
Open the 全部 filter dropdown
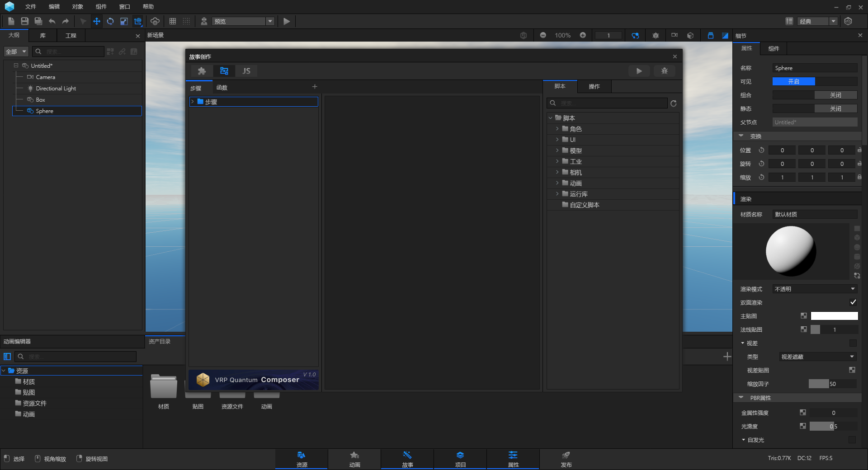[16, 52]
